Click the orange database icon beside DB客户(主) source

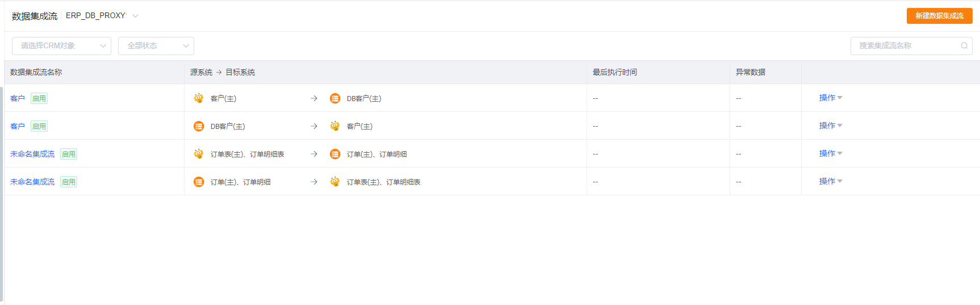click(199, 126)
